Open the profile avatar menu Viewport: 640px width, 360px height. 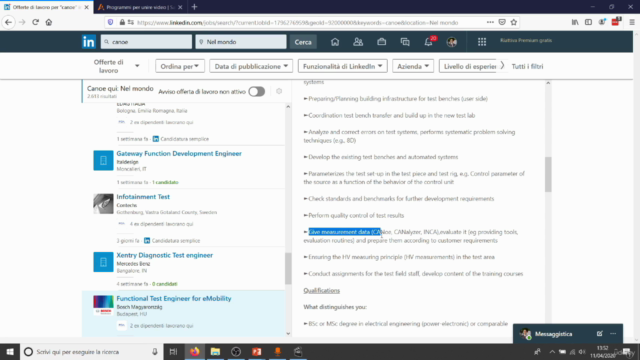coord(452,42)
